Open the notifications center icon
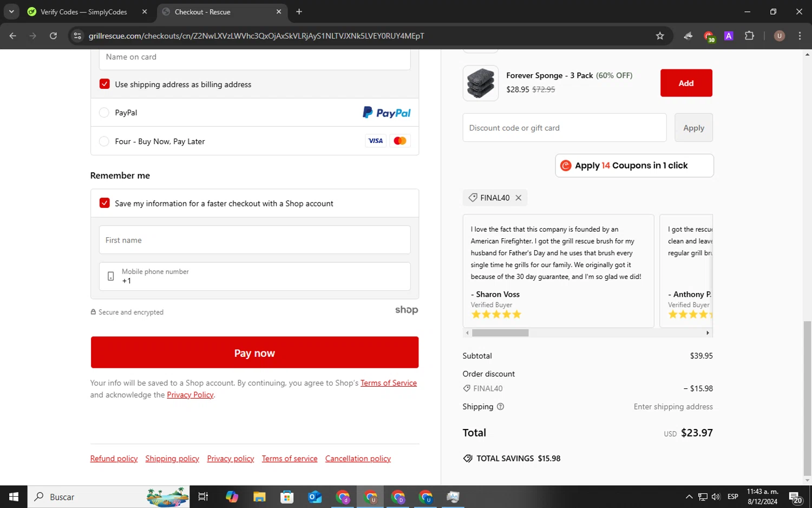Viewport: 812px width, 508px height. coord(795,497)
